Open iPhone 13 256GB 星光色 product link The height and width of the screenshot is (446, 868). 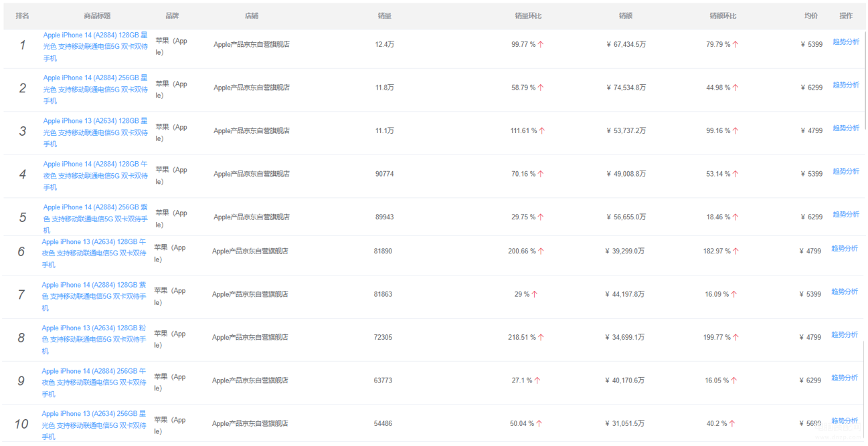pos(94,425)
